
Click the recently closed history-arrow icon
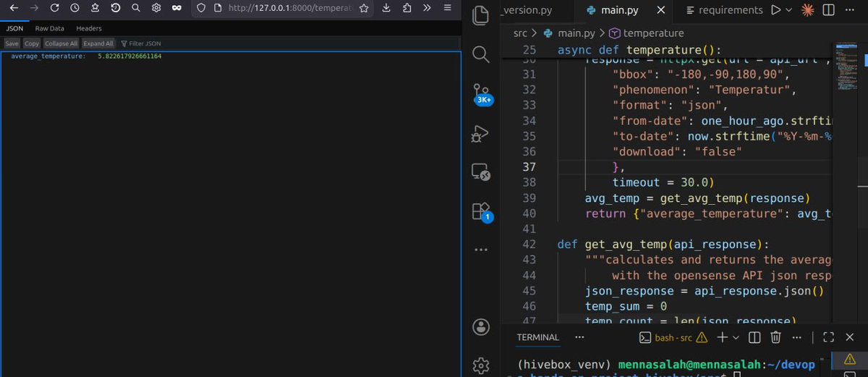coord(116,9)
